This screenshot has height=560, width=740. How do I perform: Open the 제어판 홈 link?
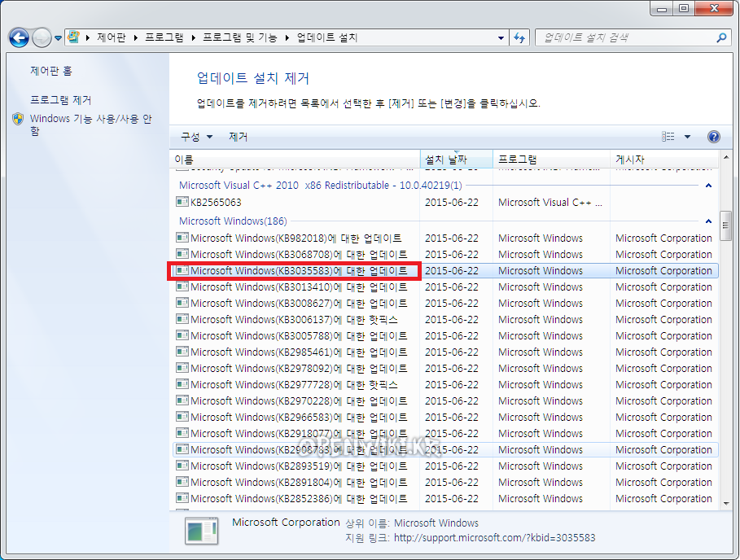click(51, 71)
